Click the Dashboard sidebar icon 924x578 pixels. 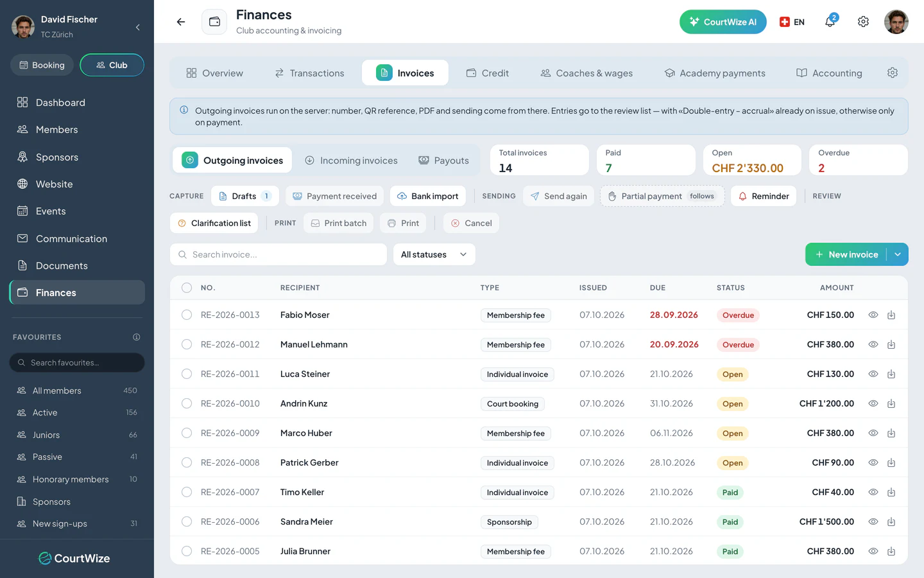coord(22,102)
